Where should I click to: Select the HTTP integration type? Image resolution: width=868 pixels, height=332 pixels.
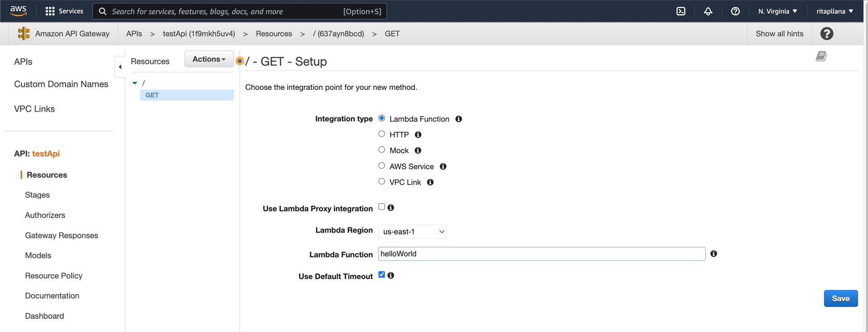tap(382, 134)
